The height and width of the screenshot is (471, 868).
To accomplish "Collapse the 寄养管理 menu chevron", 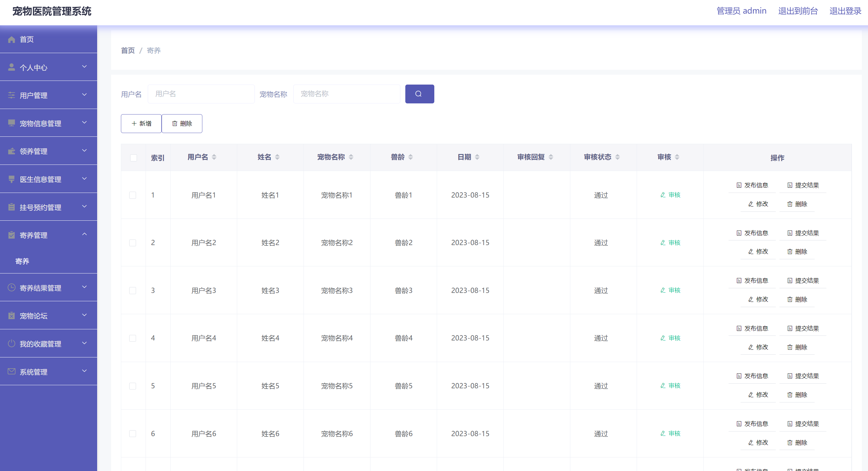I will tap(85, 234).
